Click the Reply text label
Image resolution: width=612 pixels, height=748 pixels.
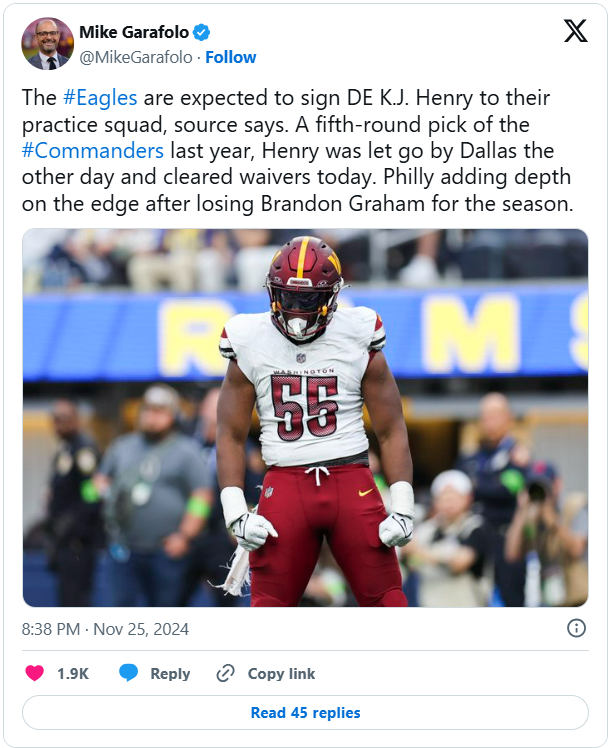coord(170,674)
